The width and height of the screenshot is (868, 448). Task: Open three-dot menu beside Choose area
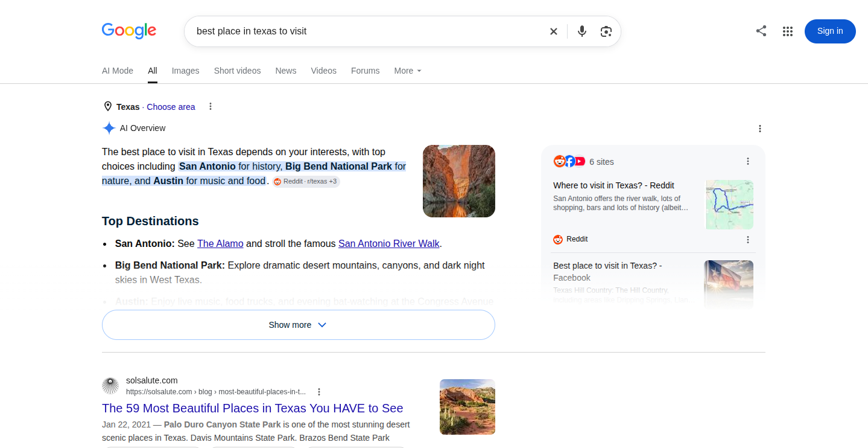211,106
